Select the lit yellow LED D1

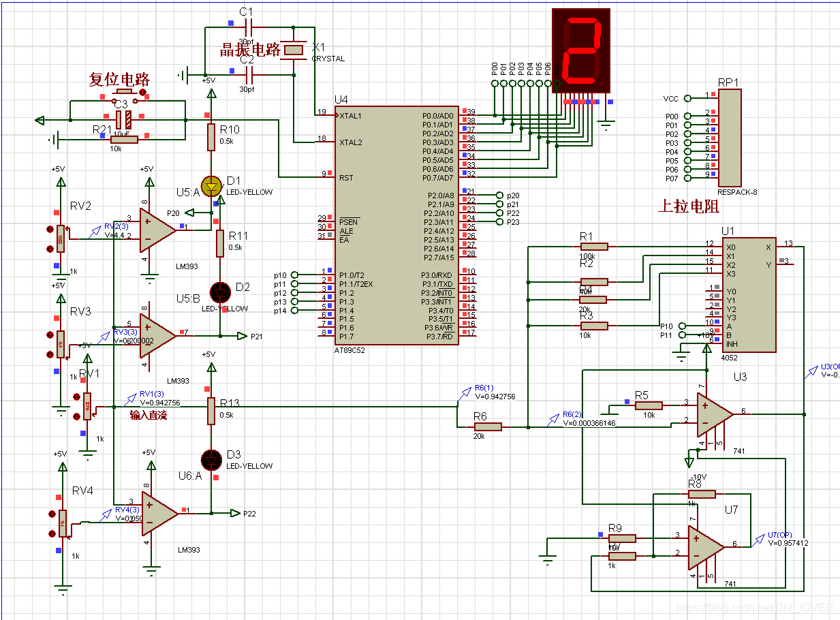click(211, 185)
